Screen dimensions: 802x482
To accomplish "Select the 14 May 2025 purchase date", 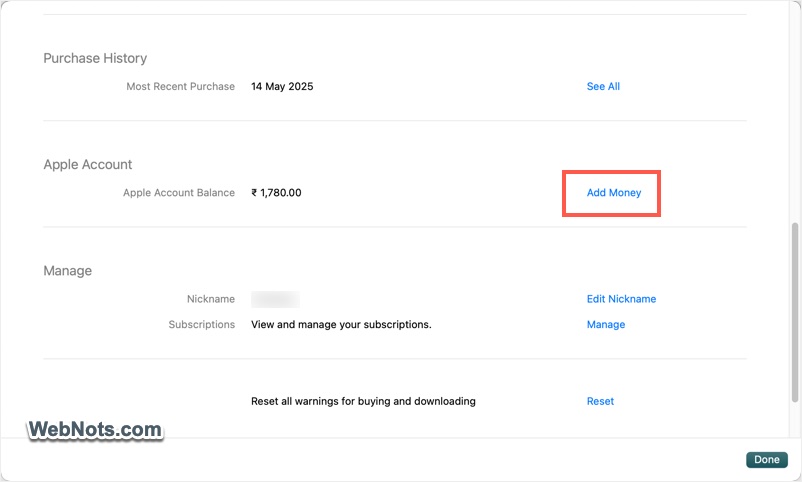I will pos(282,86).
